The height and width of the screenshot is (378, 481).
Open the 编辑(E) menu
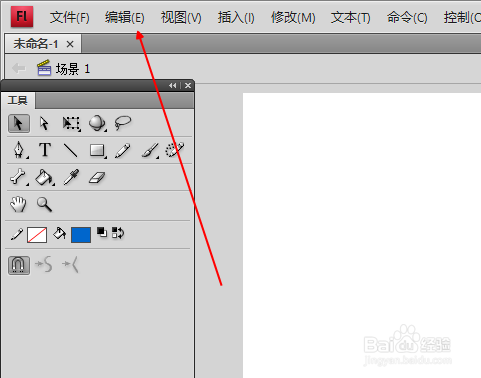(x=125, y=17)
